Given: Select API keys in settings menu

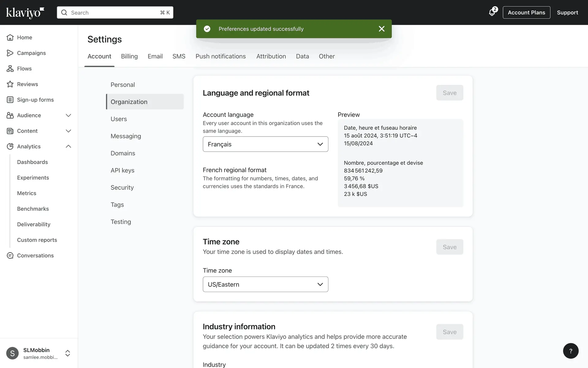Looking at the screenshot, I should point(123,171).
